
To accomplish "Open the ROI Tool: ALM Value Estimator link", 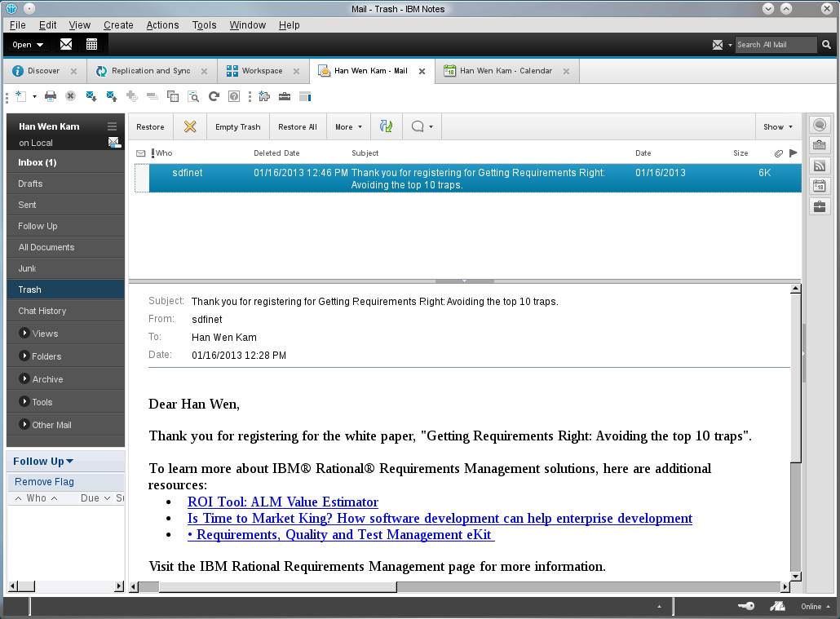I will point(282,502).
